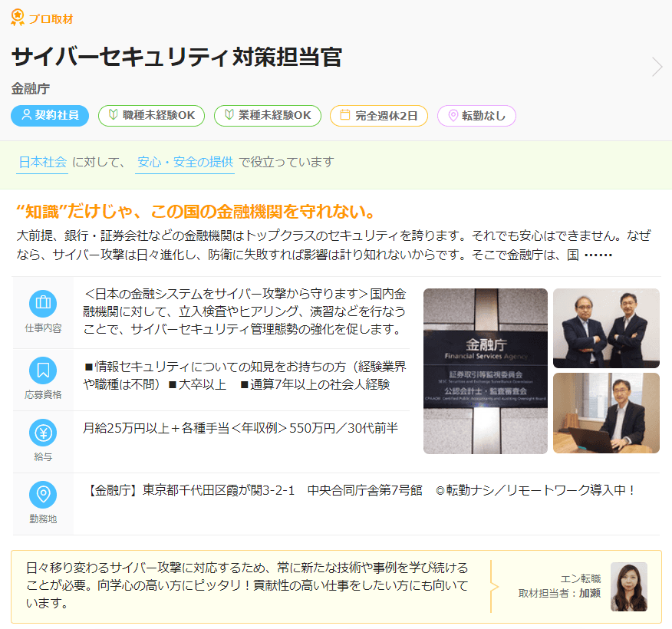Open the 日本社会 link
This screenshot has height=629, width=672.
point(42,162)
